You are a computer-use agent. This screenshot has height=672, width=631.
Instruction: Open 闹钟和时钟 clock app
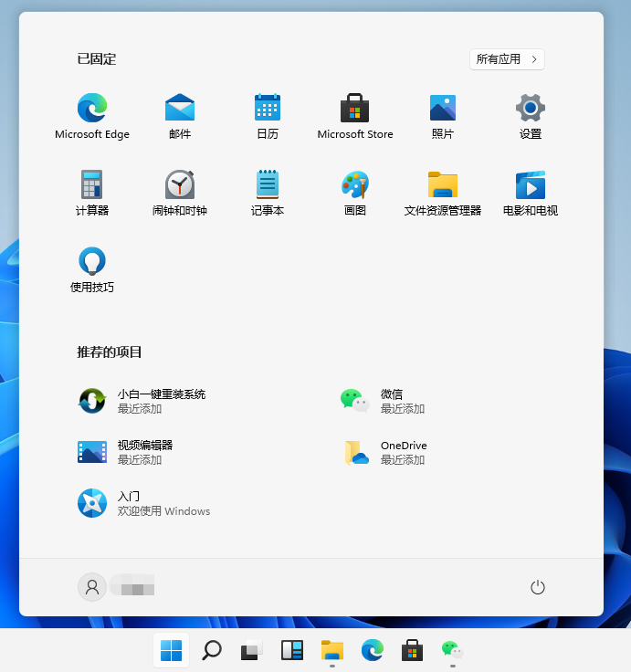coord(180,193)
